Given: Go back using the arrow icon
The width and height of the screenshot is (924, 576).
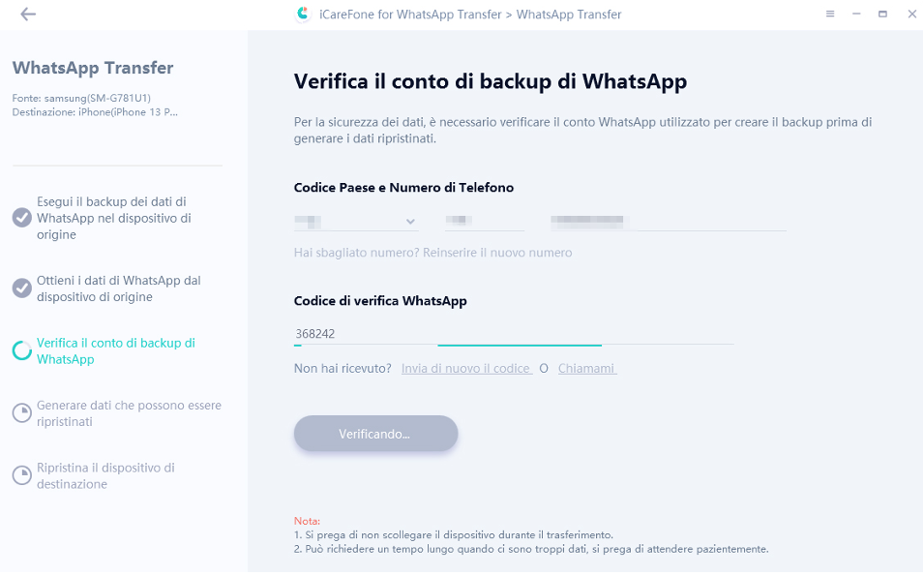Looking at the screenshot, I should tap(28, 15).
